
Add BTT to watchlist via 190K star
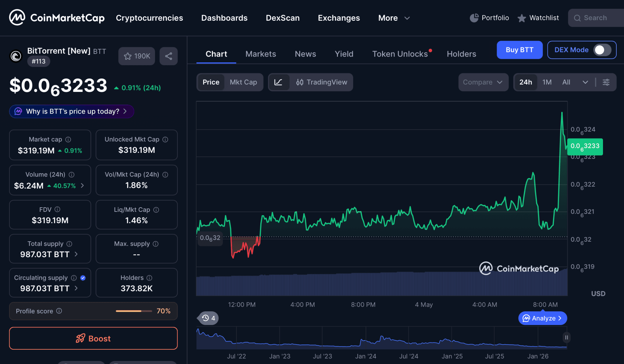[x=136, y=56]
